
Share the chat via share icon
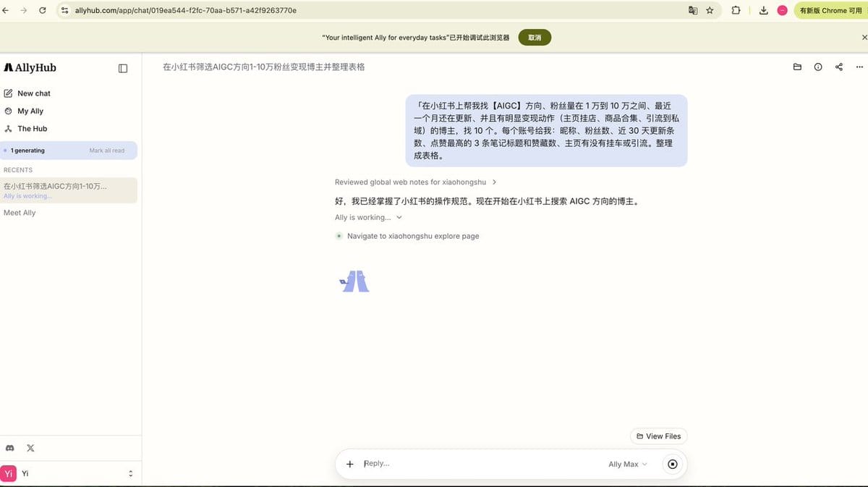tap(839, 67)
